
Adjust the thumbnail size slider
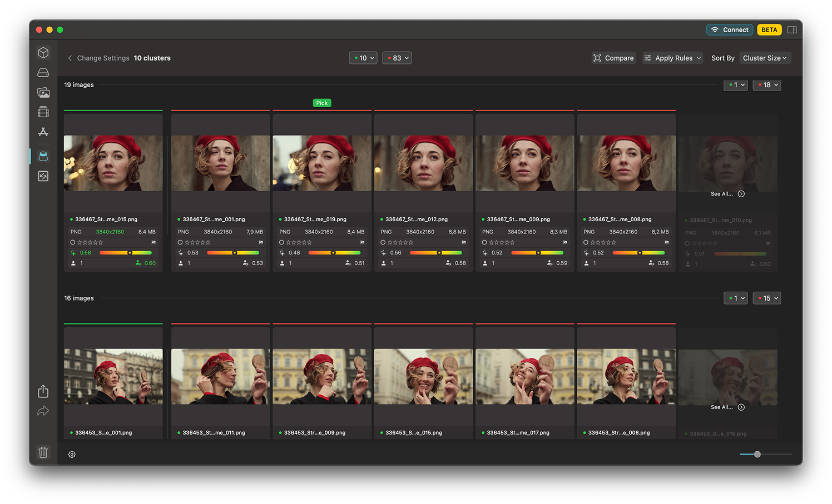[x=757, y=455]
